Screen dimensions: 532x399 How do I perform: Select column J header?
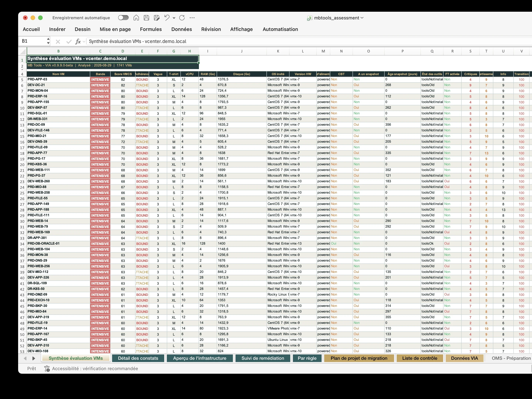[242, 51]
